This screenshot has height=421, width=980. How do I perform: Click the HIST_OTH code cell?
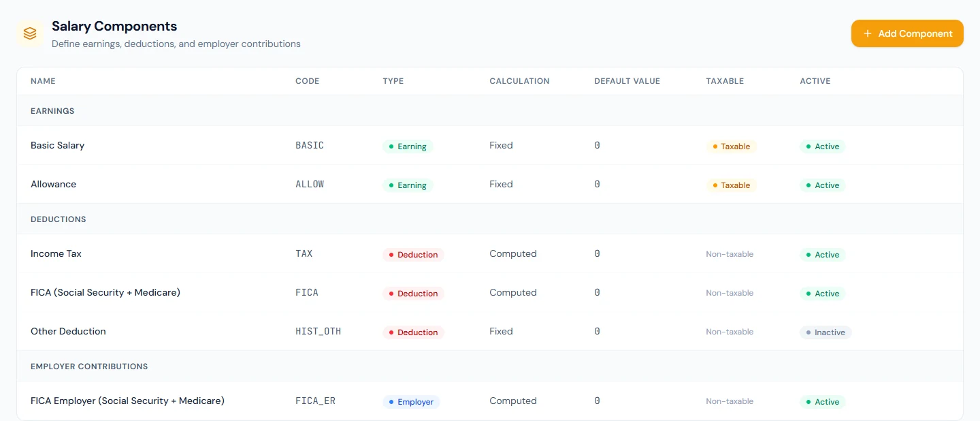(318, 331)
